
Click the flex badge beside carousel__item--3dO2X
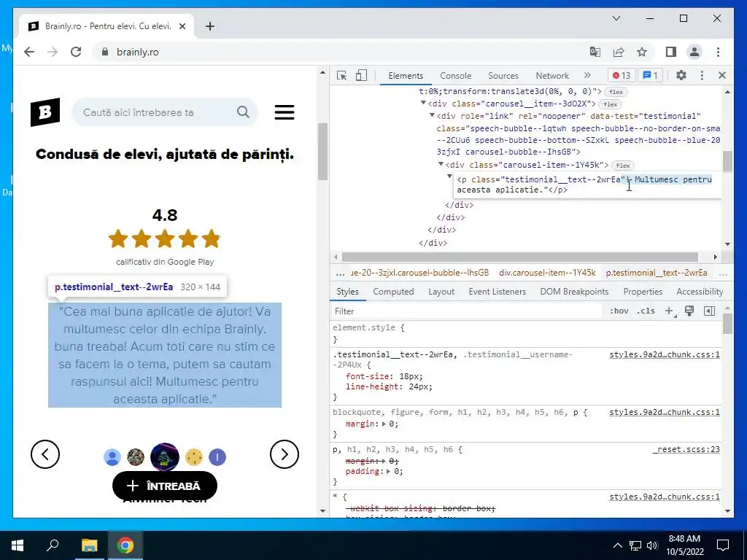click(611, 104)
